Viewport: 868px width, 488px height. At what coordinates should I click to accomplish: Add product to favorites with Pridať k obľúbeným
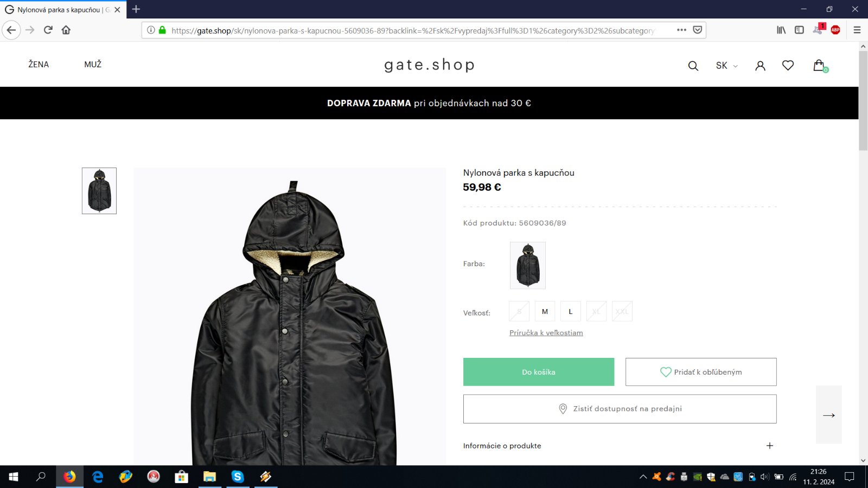(x=701, y=372)
